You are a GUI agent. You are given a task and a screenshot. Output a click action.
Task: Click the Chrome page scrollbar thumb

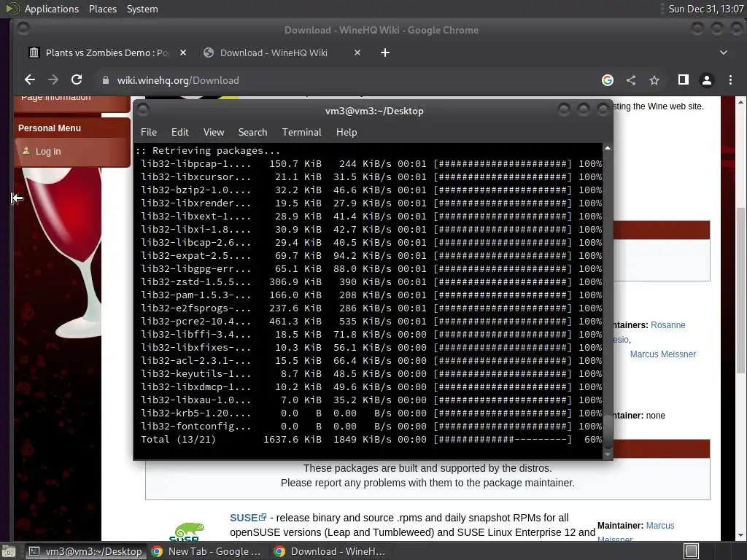(x=740, y=290)
